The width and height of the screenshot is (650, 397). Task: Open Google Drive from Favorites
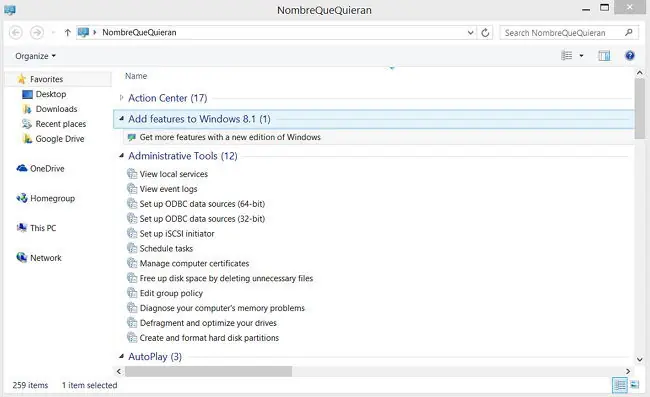60,139
